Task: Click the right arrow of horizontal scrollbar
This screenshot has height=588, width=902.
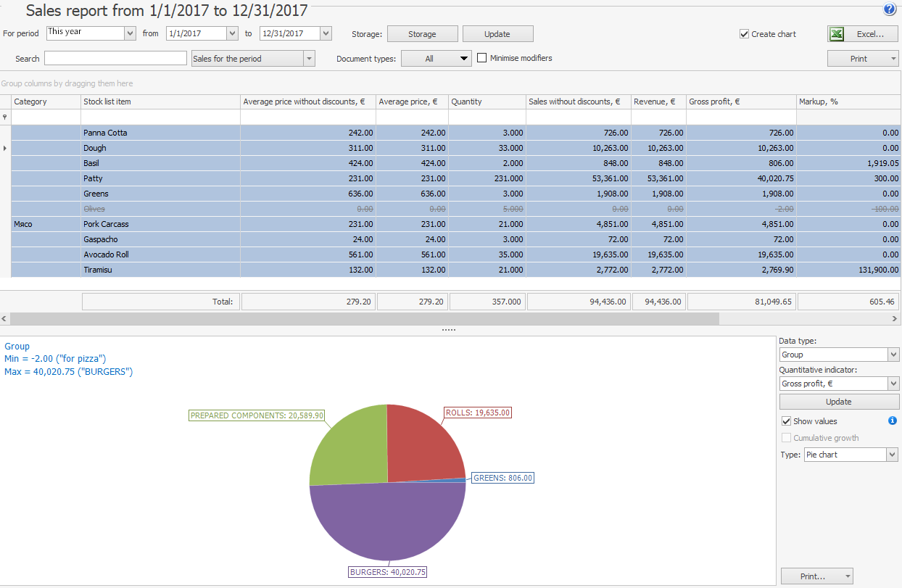Action: (894, 318)
